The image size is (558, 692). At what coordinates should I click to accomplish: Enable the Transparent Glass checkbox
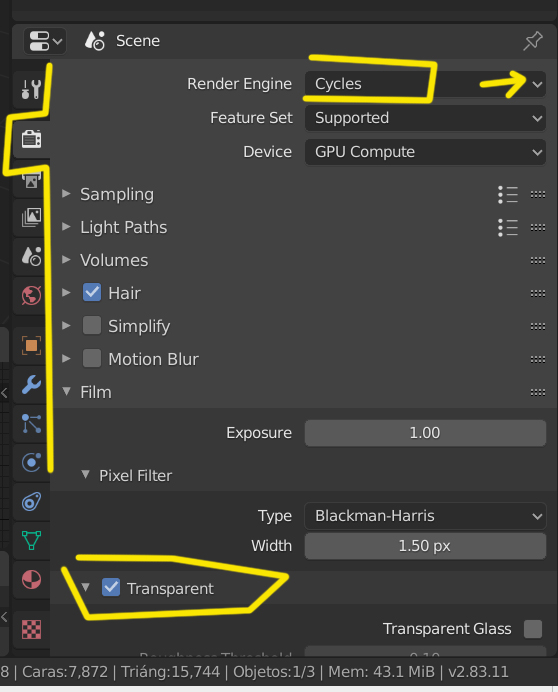coord(533,629)
